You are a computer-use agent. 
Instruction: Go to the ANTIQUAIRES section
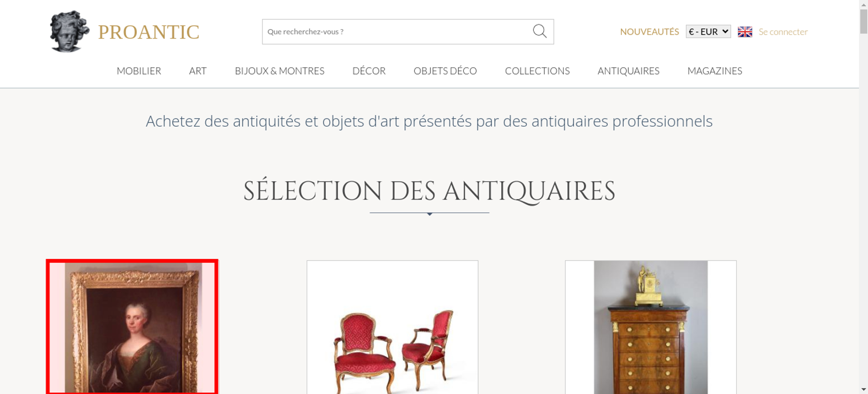point(628,71)
